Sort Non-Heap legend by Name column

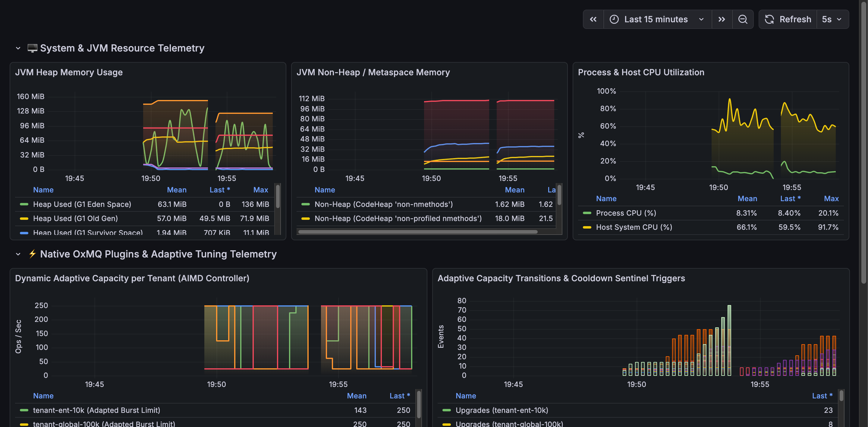click(x=325, y=190)
